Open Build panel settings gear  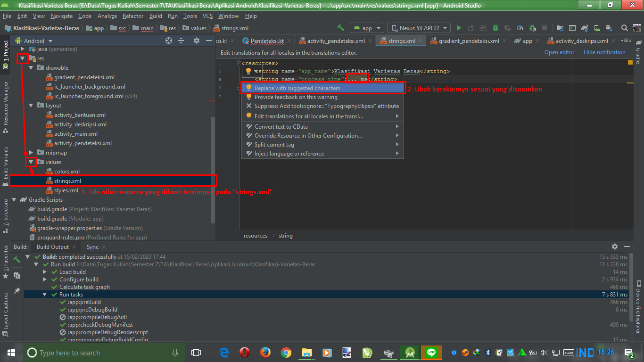614,247
